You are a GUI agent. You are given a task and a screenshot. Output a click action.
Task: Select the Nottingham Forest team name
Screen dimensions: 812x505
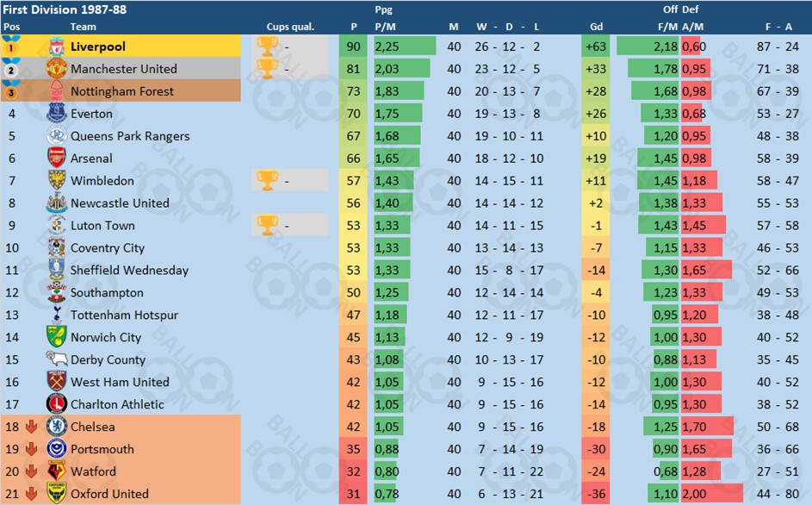[122, 91]
